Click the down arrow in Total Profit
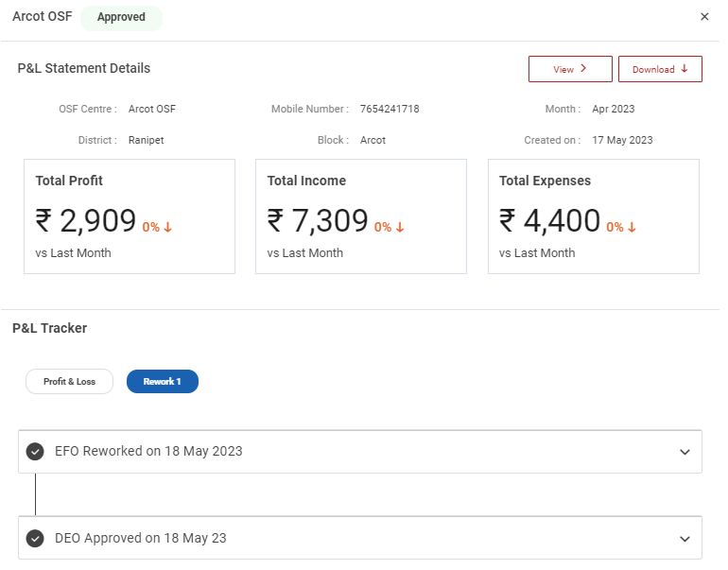This screenshot has width=728, height=570. (x=168, y=227)
